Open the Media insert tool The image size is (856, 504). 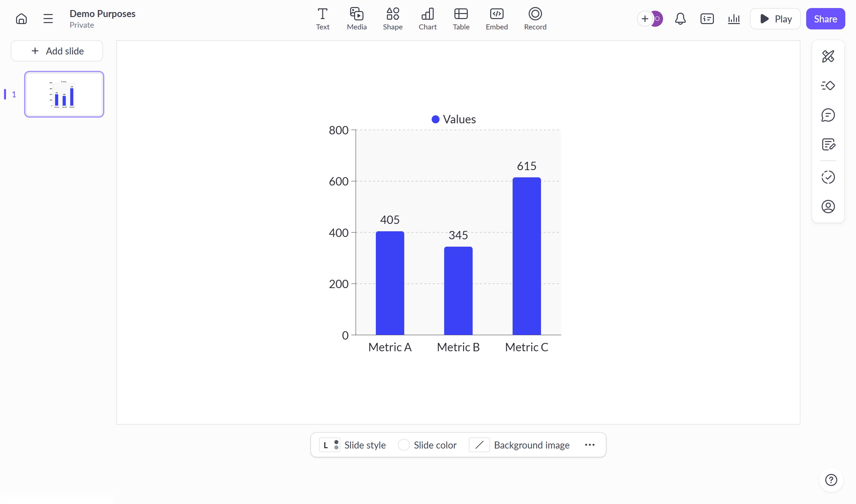point(357,19)
